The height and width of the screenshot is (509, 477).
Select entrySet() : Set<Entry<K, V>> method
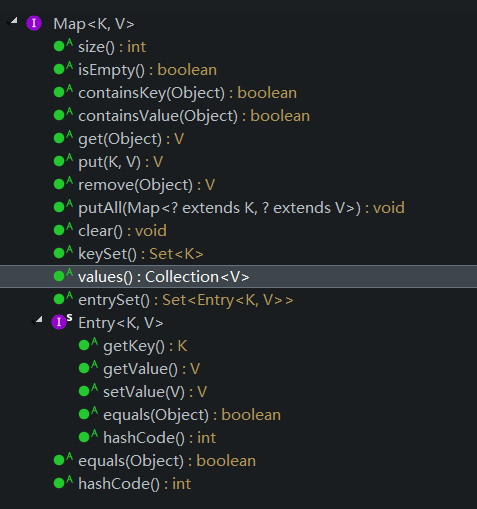186,300
